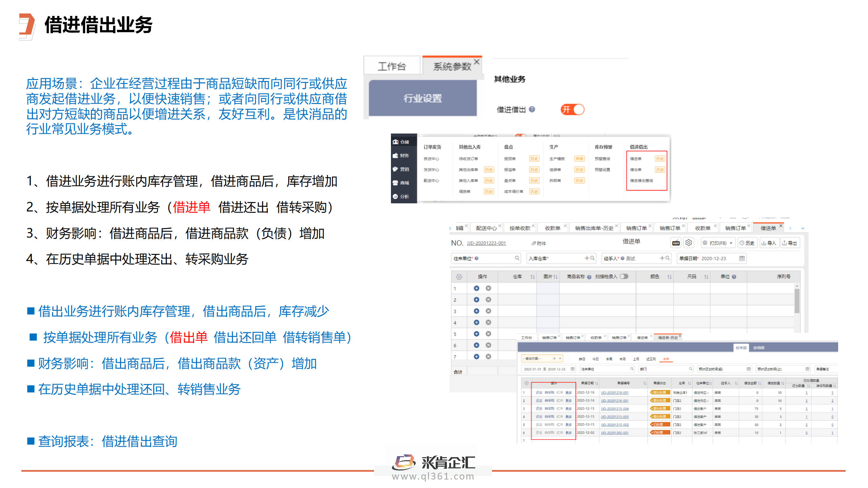The width and height of the screenshot is (868, 488).
Task: Sort history by 单据日期 arrows
Action: (x=596, y=383)
